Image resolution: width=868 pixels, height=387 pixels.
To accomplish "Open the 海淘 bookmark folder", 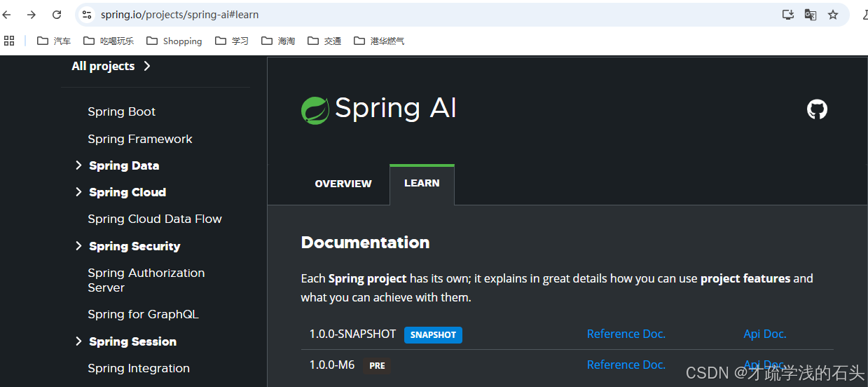I will [x=278, y=41].
